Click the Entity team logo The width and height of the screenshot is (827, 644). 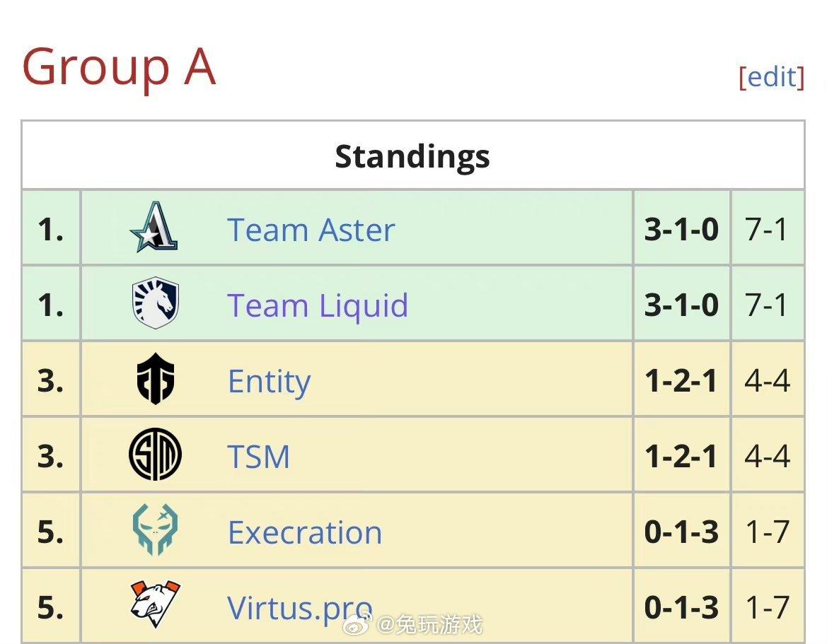click(x=156, y=380)
